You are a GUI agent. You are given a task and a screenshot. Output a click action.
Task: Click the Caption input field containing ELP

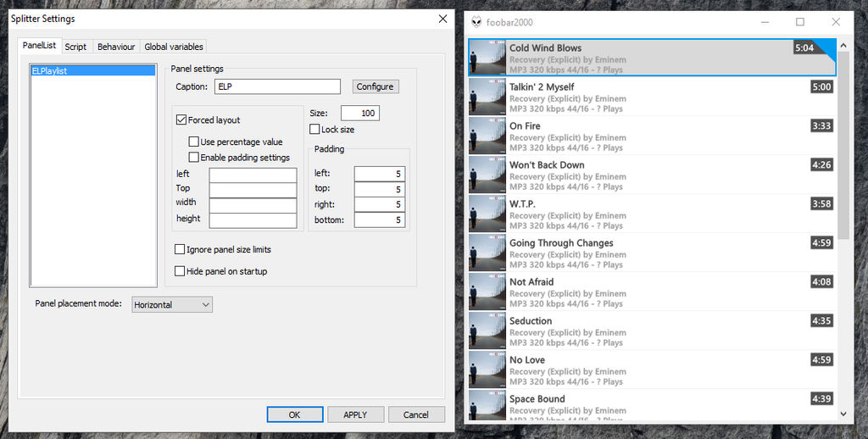pyautogui.click(x=277, y=86)
